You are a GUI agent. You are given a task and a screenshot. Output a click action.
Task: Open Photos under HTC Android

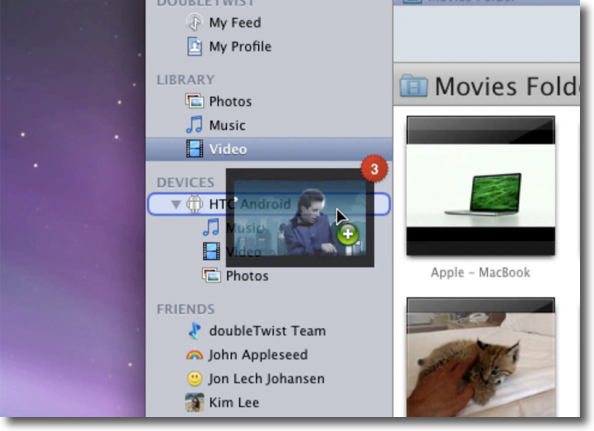[247, 276]
